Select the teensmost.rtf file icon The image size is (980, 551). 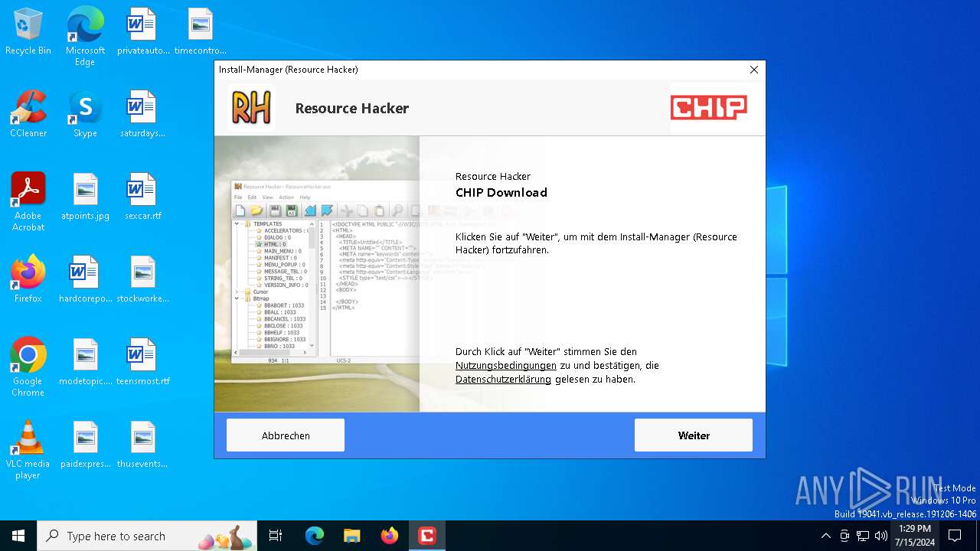click(x=143, y=362)
